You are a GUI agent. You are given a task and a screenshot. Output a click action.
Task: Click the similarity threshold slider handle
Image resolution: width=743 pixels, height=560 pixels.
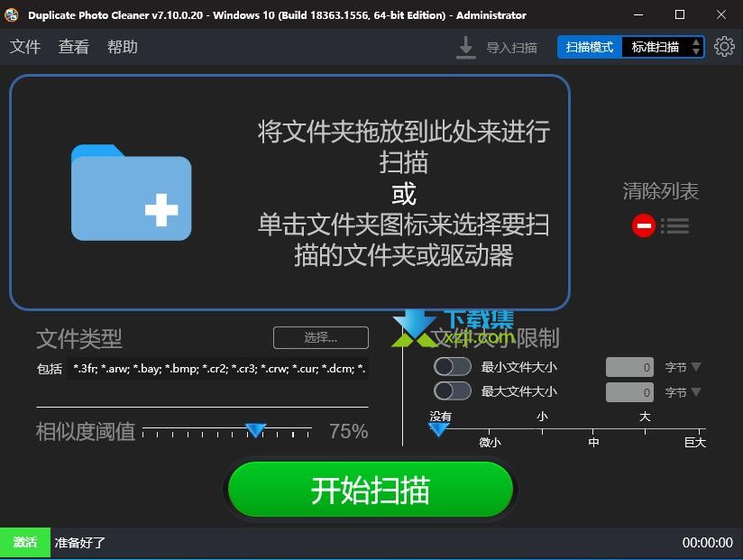point(256,430)
